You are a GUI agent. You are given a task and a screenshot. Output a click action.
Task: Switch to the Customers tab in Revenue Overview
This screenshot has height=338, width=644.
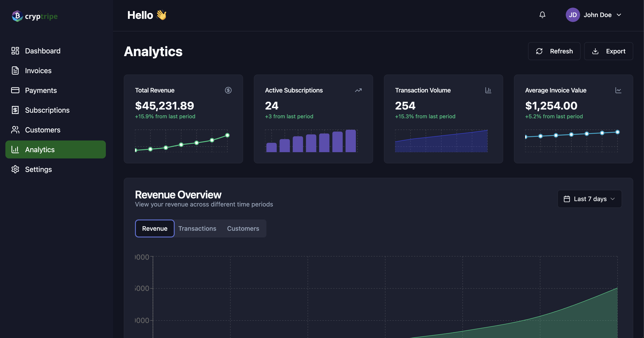(x=243, y=228)
